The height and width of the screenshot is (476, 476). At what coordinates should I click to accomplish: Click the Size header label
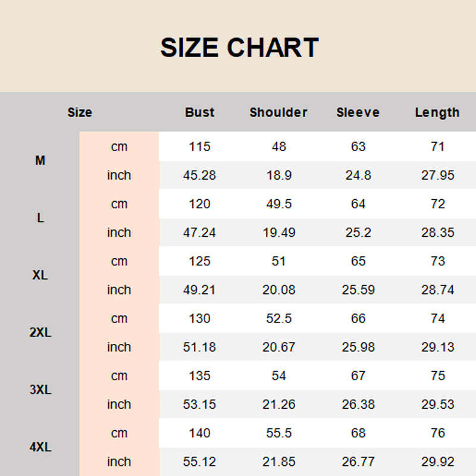pos(80,112)
